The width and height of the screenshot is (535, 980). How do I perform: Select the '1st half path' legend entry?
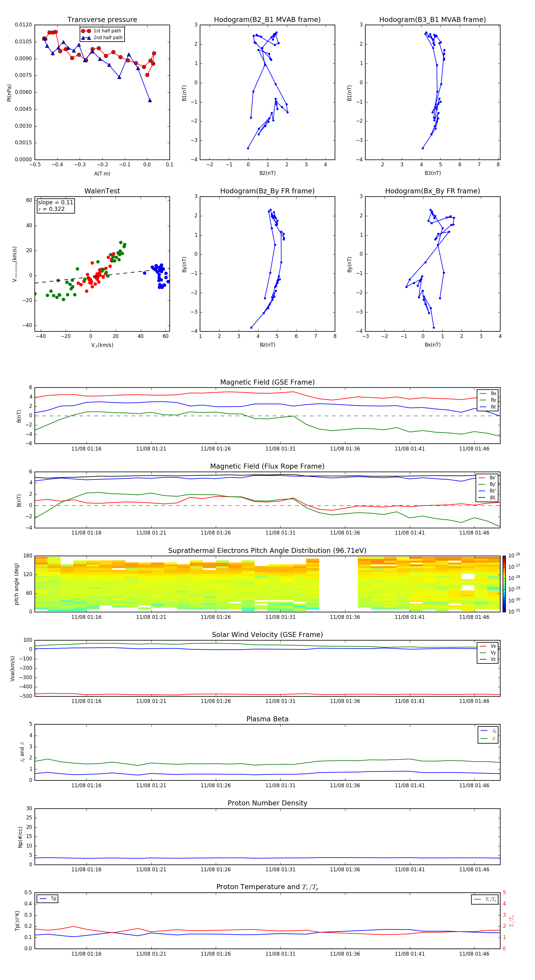[102, 31]
